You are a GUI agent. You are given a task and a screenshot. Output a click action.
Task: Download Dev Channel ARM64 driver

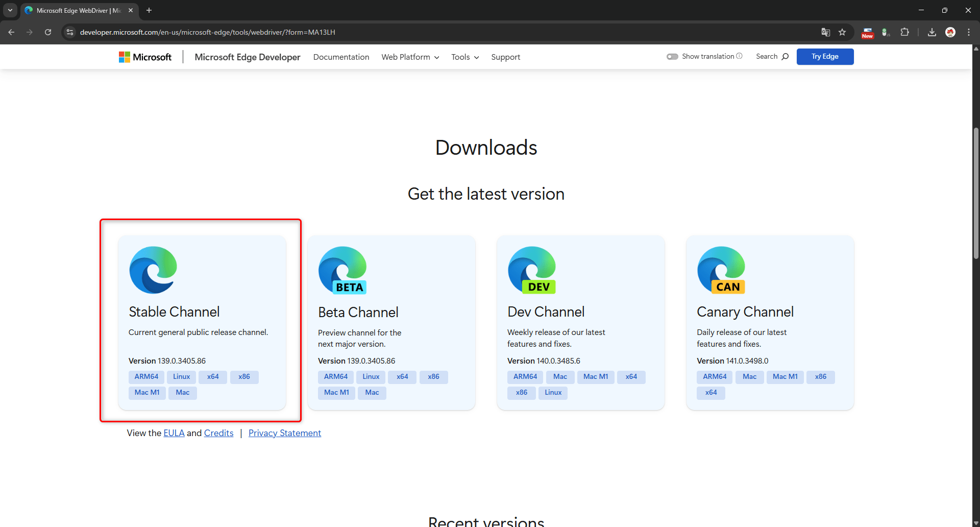pos(525,377)
